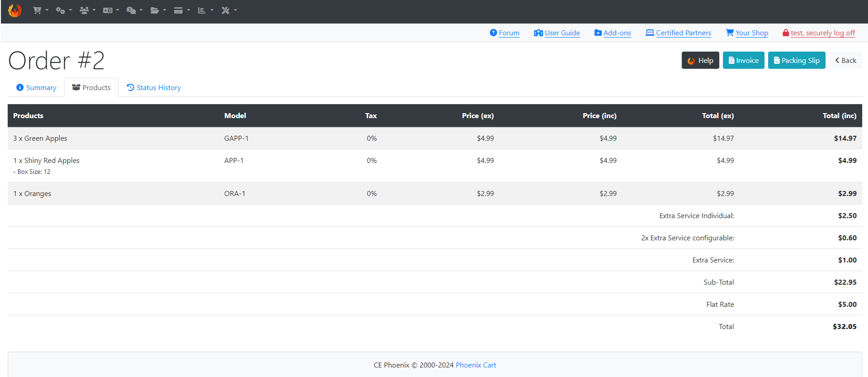Click the "Total (inc)" column header
Viewport: 868px width, 377px height.
click(x=840, y=115)
